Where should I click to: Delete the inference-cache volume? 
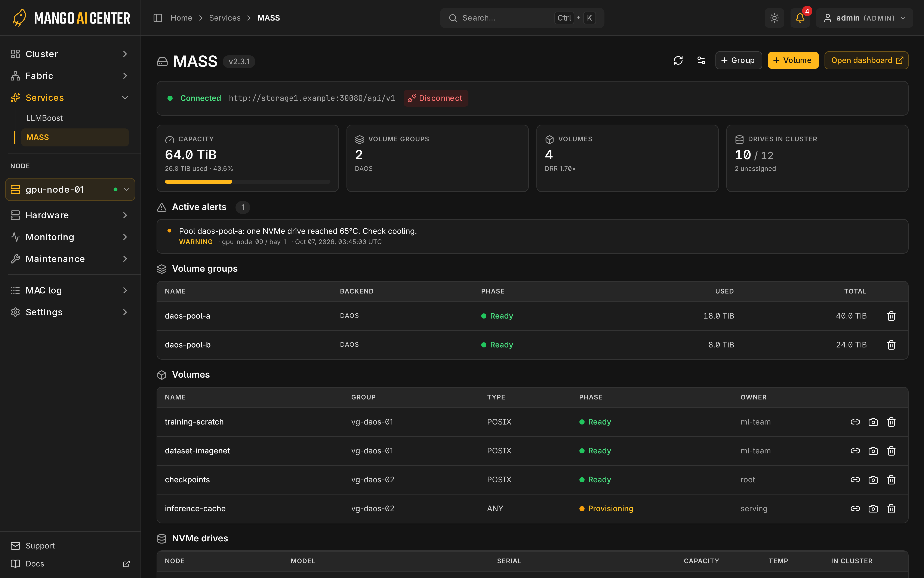coord(891,508)
